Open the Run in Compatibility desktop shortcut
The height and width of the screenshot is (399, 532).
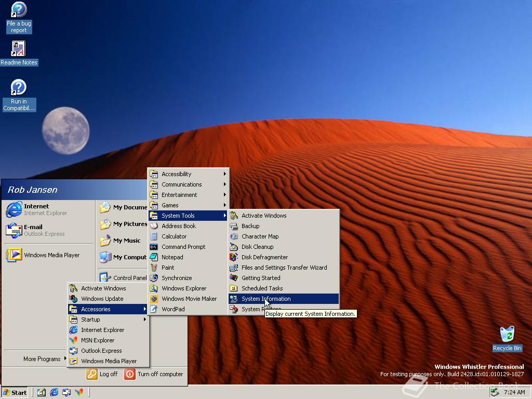[19, 96]
